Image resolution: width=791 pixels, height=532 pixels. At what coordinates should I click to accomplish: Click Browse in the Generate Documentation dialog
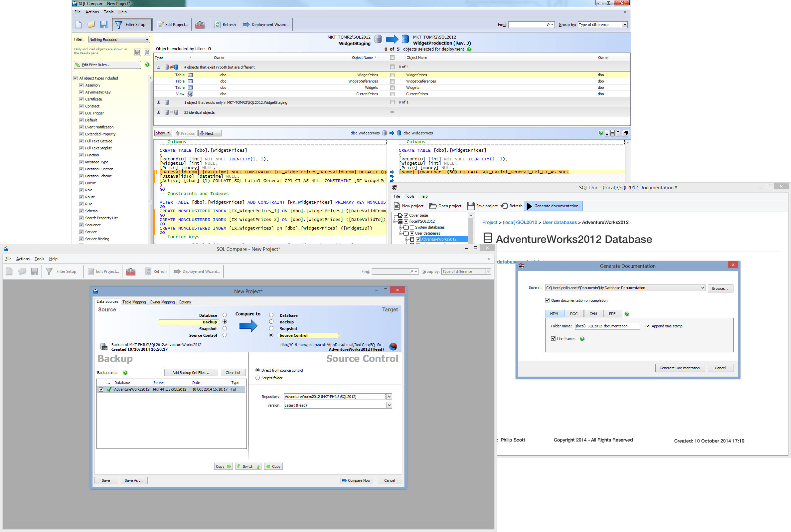click(720, 288)
